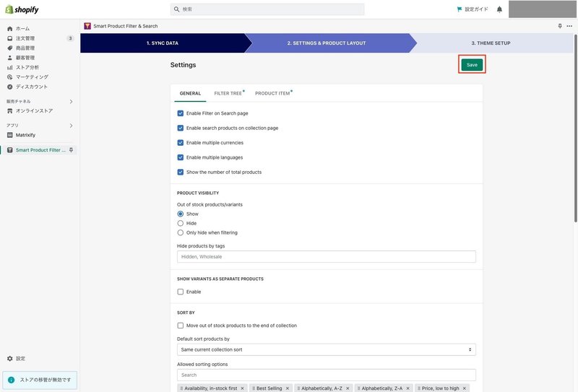The height and width of the screenshot is (392, 578).
Task: Toggle Enable search products on collection page
Action: pos(180,128)
